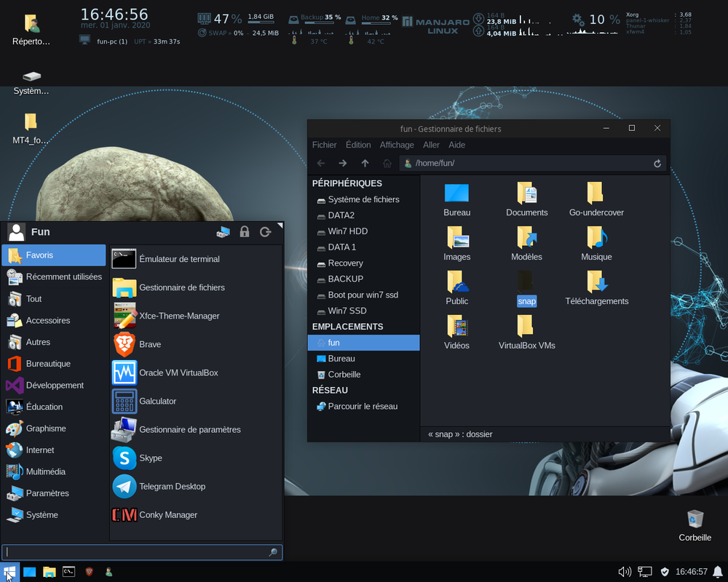Click Parcourir le réseau

point(363,407)
